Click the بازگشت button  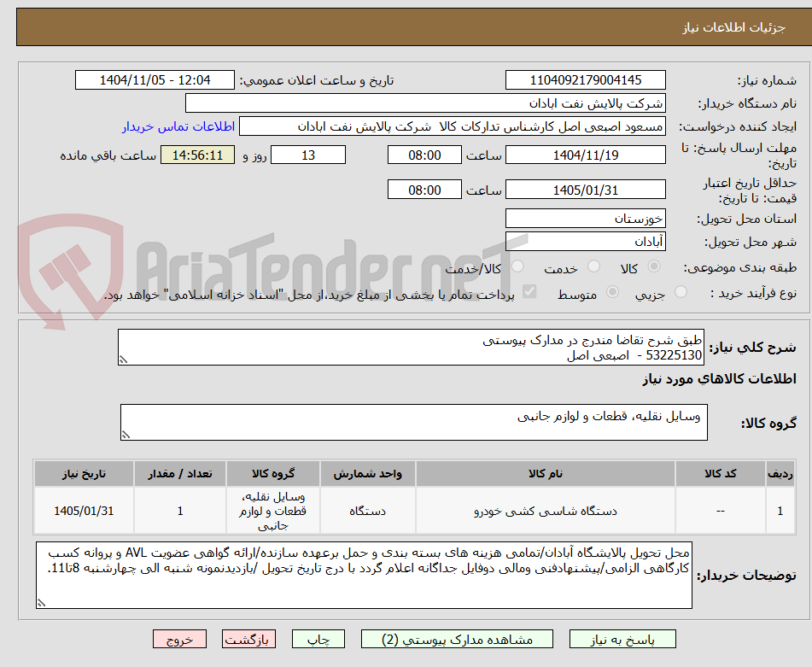click(248, 639)
